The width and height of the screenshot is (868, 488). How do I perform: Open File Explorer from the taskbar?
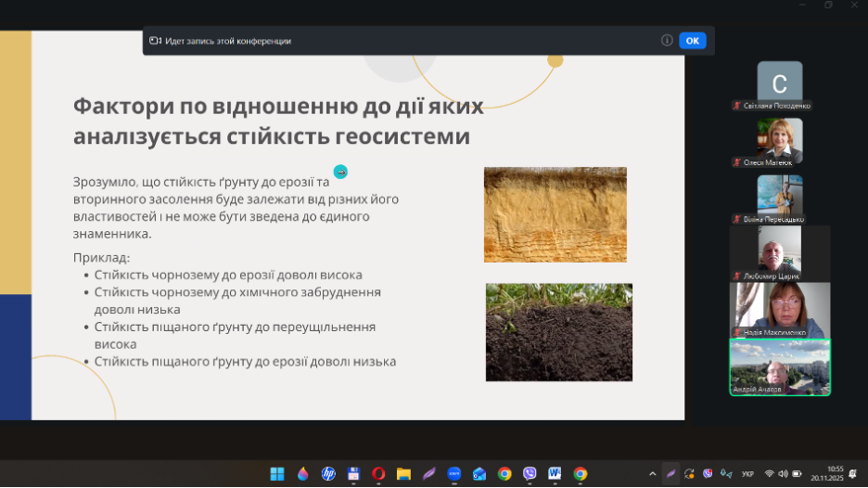(x=403, y=474)
